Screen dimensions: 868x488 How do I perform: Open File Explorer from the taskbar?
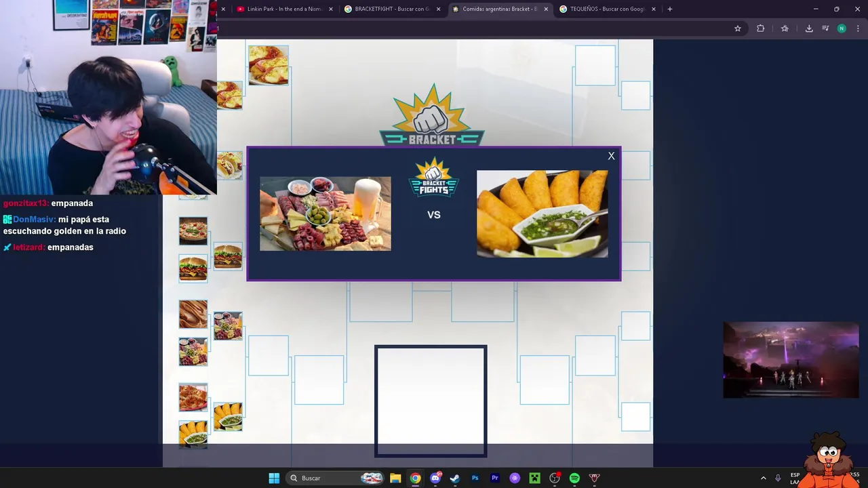point(395,478)
